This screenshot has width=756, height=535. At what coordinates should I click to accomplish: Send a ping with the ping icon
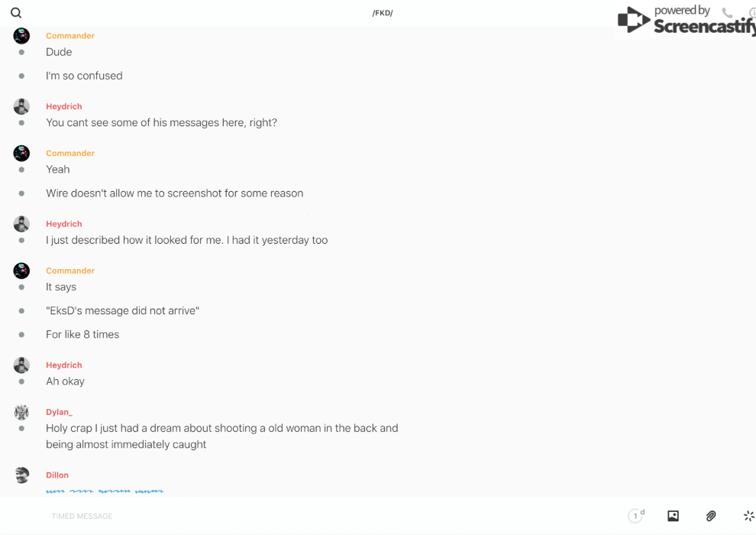(748, 516)
